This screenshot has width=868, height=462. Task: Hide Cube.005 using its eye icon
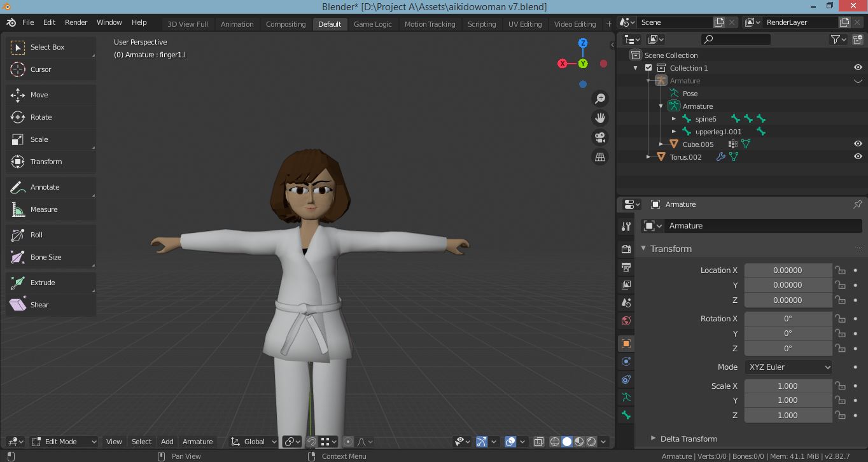(x=858, y=144)
